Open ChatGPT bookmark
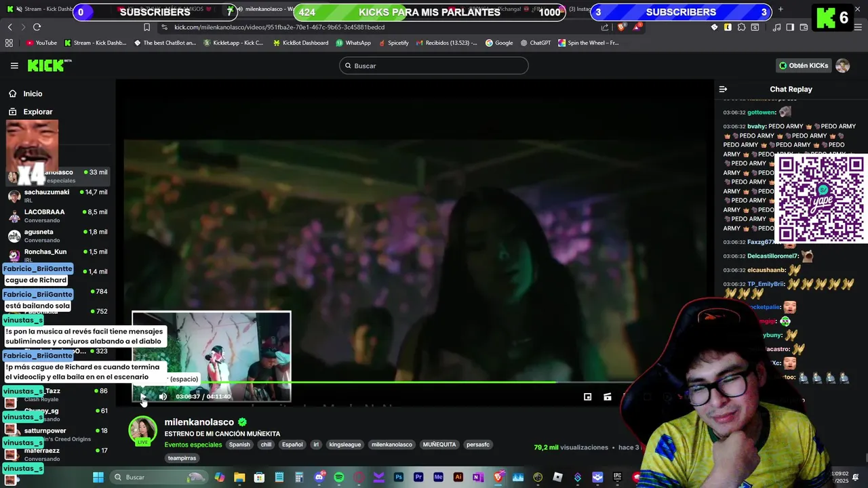 pos(536,43)
